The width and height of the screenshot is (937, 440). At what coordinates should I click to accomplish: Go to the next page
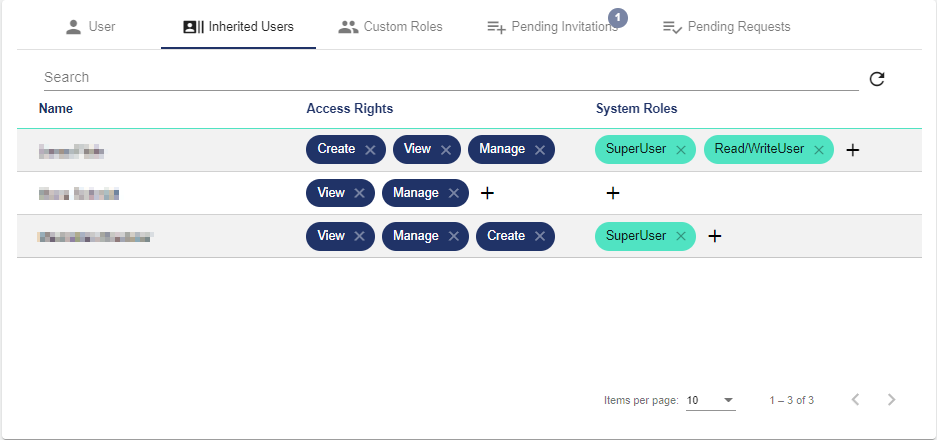pyautogui.click(x=891, y=400)
